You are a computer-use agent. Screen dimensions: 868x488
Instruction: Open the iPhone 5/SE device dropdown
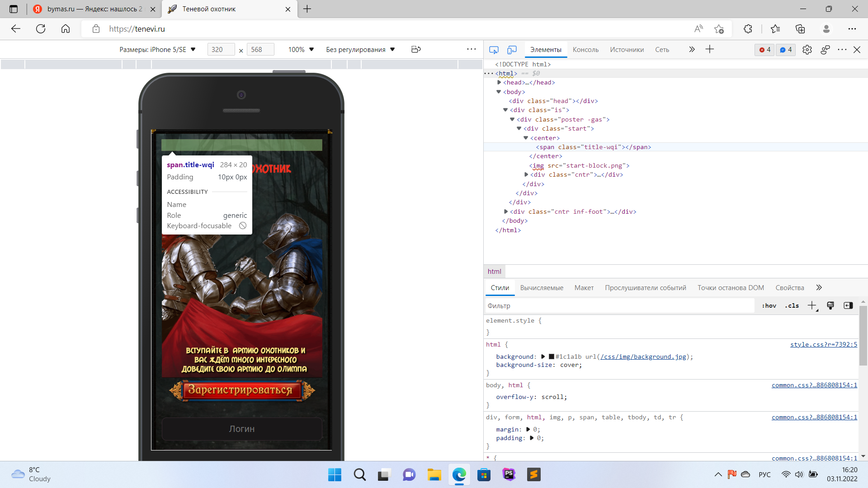coord(157,50)
